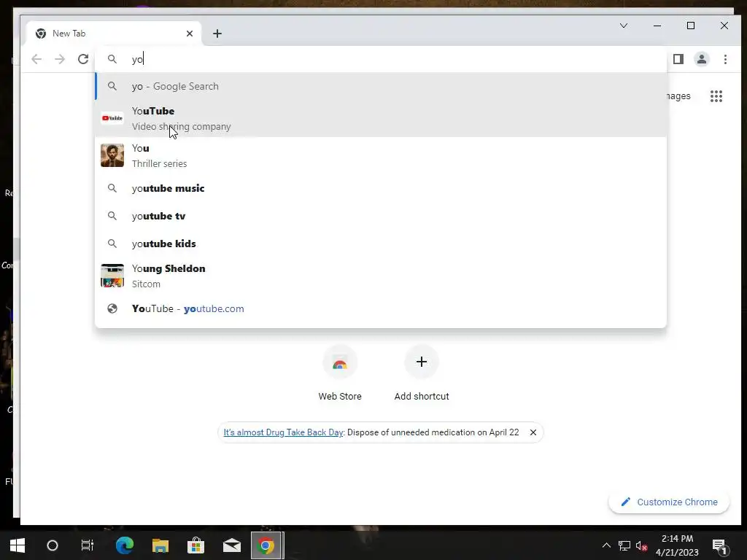
Task: Open a new tab with plus button
Action: tap(217, 34)
